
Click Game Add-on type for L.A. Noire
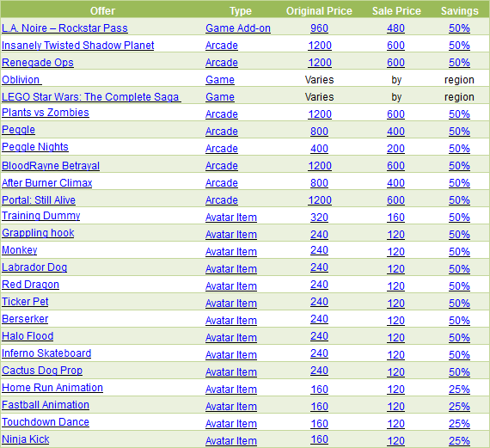click(x=238, y=28)
